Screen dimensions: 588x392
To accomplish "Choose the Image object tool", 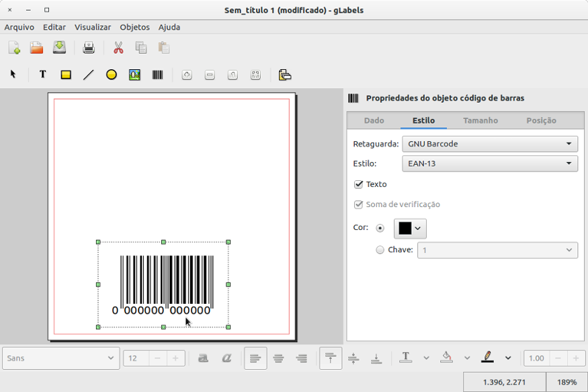I will click(x=134, y=75).
